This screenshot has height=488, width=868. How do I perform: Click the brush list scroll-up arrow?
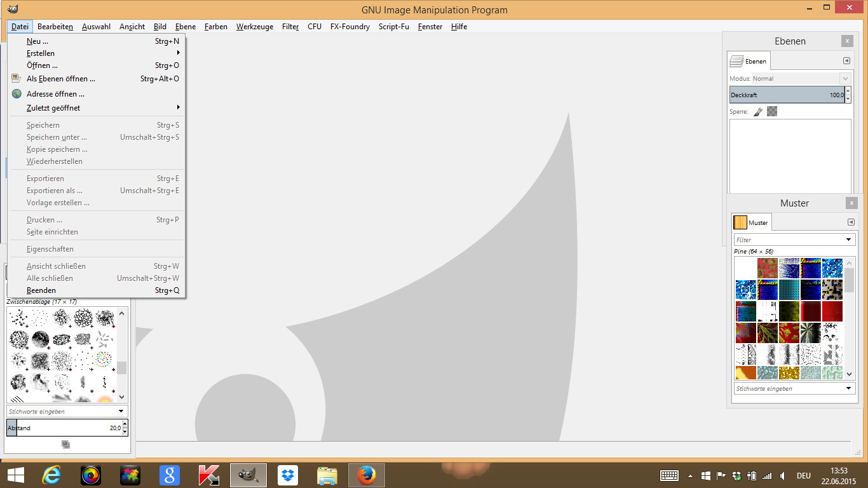click(x=122, y=313)
